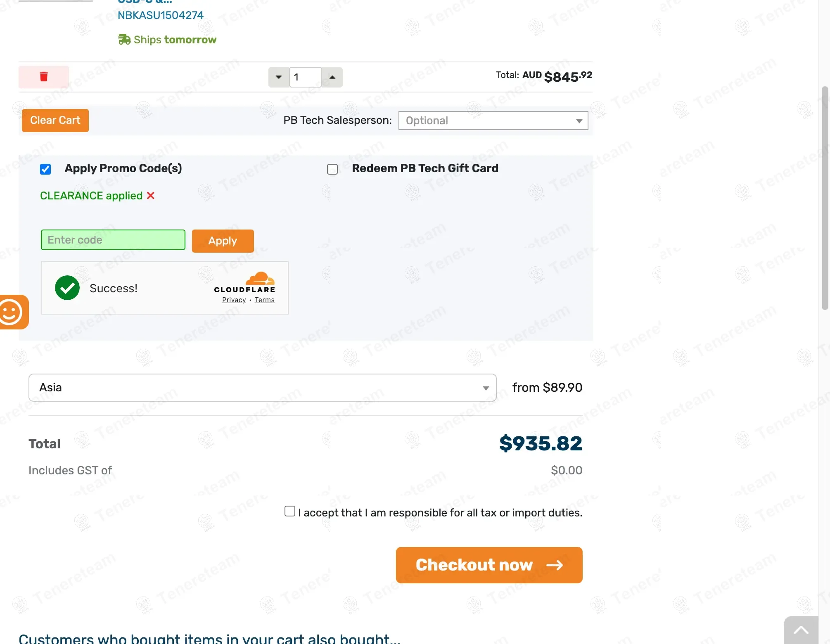Enable Redeem PB Tech Gift Card

point(332,169)
